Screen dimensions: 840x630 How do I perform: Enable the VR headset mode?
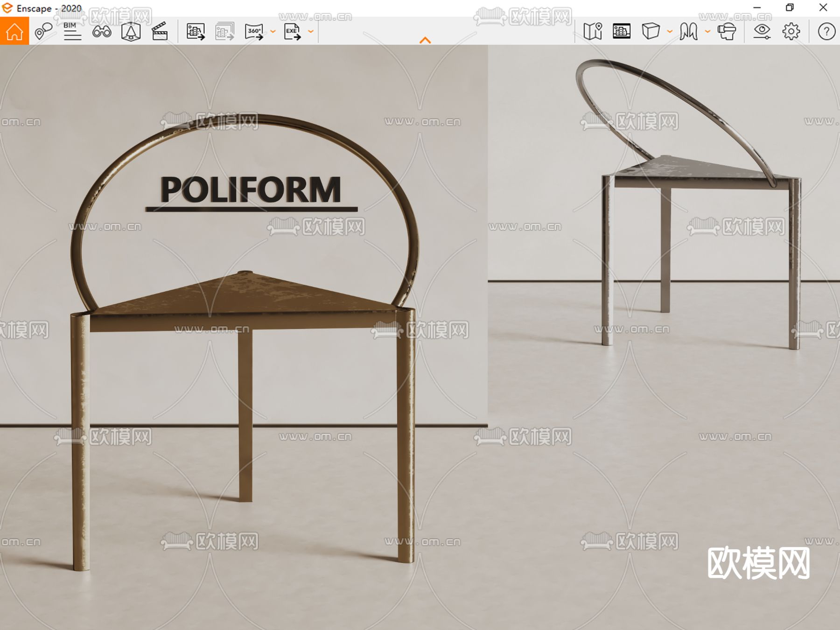(x=727, y=31)
